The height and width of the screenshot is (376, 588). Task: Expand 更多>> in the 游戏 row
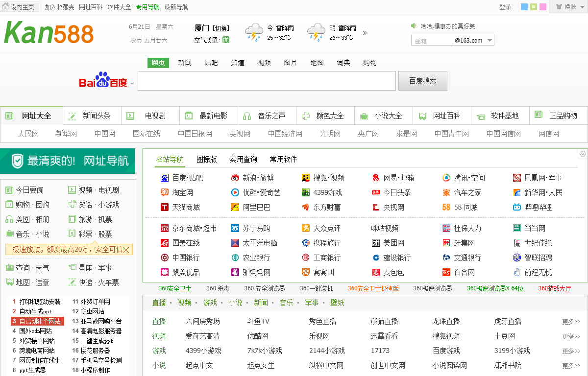click(x=571, y=351)
